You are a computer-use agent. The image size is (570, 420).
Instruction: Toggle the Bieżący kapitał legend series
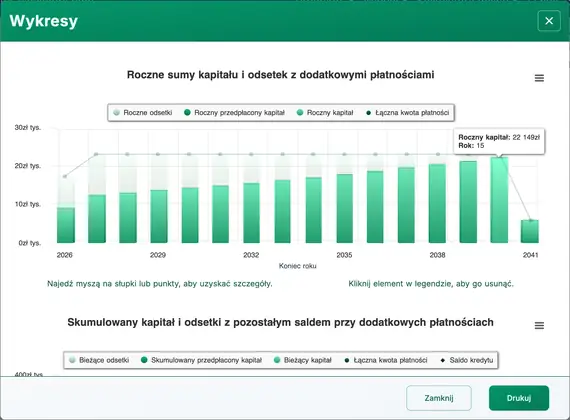303,360
